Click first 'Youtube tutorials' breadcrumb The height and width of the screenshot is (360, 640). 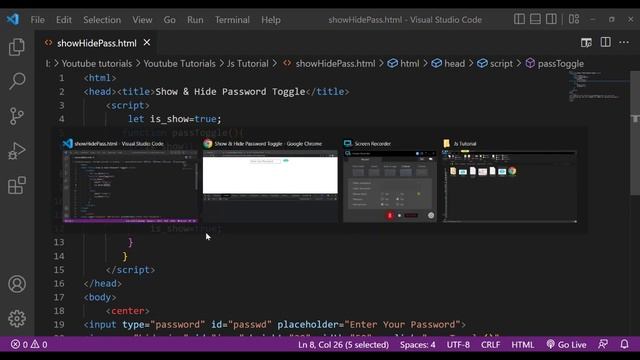97,64
